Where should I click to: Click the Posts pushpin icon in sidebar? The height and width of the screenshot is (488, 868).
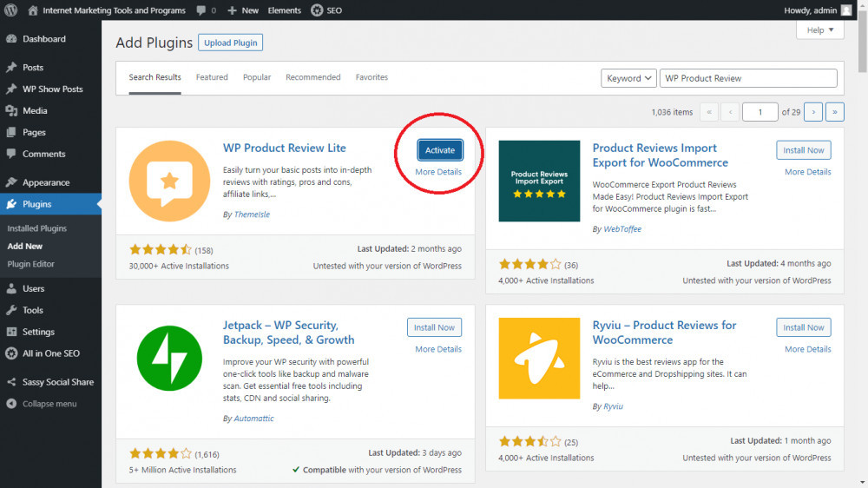tap(11, 67)
